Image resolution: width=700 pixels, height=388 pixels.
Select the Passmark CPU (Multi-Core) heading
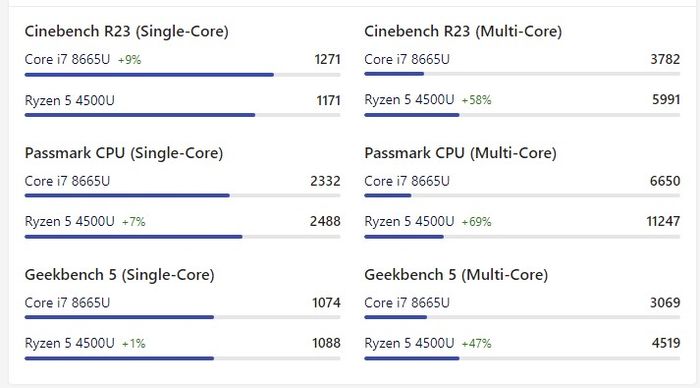460,153
